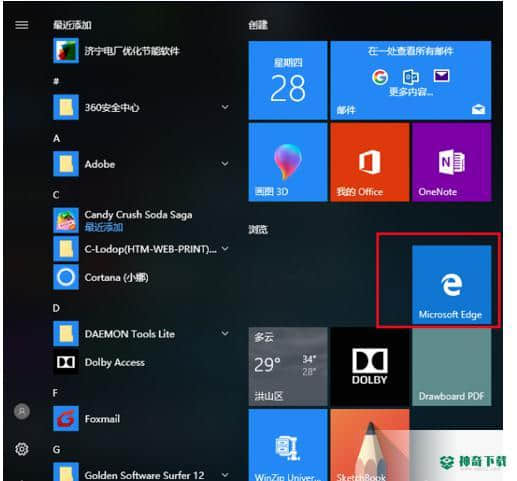This screenshot has height=481, width=517.
Task: Click the 'Cortana (小娜)' label
Action: click(x=116, y=277)
